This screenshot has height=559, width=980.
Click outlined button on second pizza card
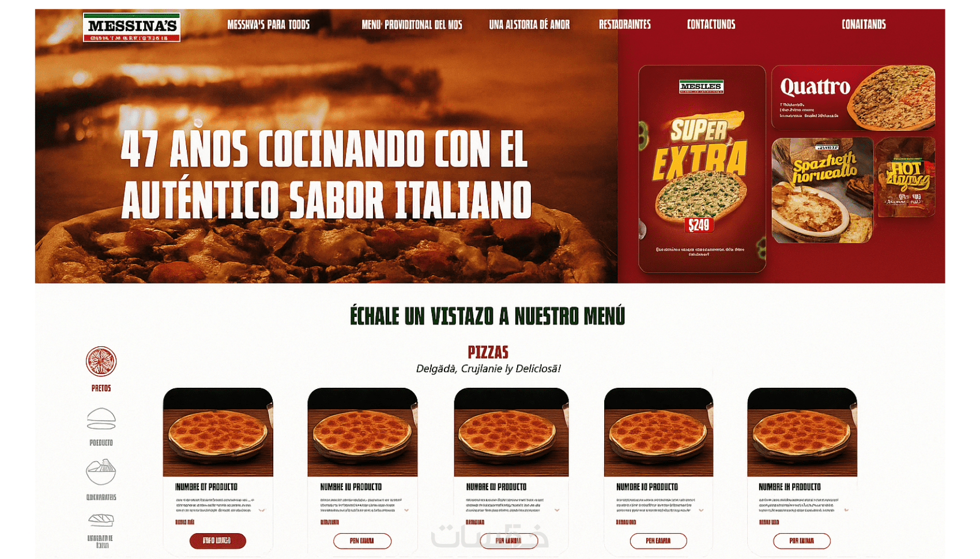pyautogui.click(x=362, y=541)
